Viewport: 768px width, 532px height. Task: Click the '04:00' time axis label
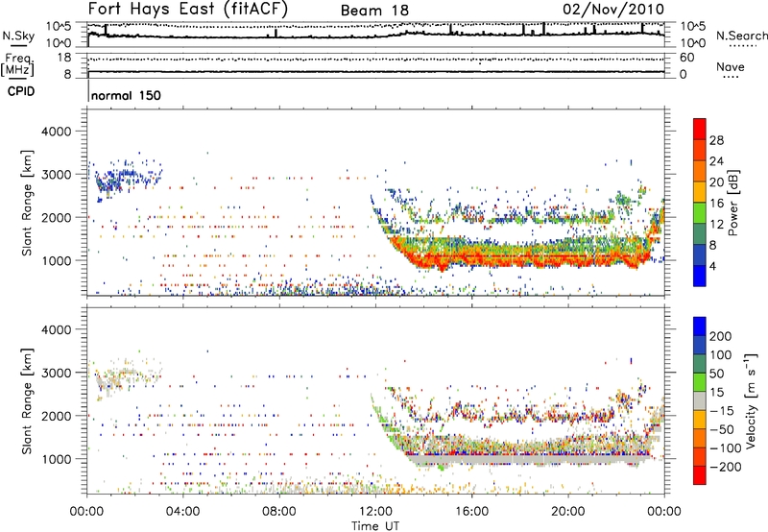coord(183,512)
